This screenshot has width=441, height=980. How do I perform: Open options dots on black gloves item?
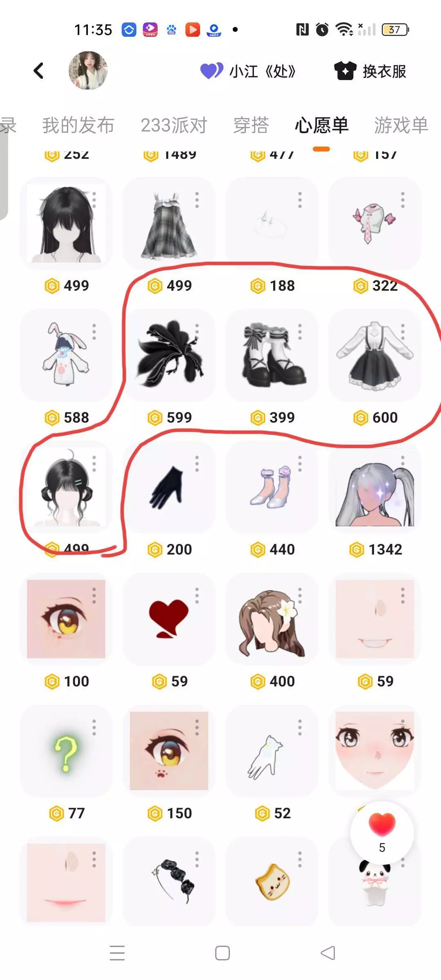pyautogui.click(x=197, y=464)
